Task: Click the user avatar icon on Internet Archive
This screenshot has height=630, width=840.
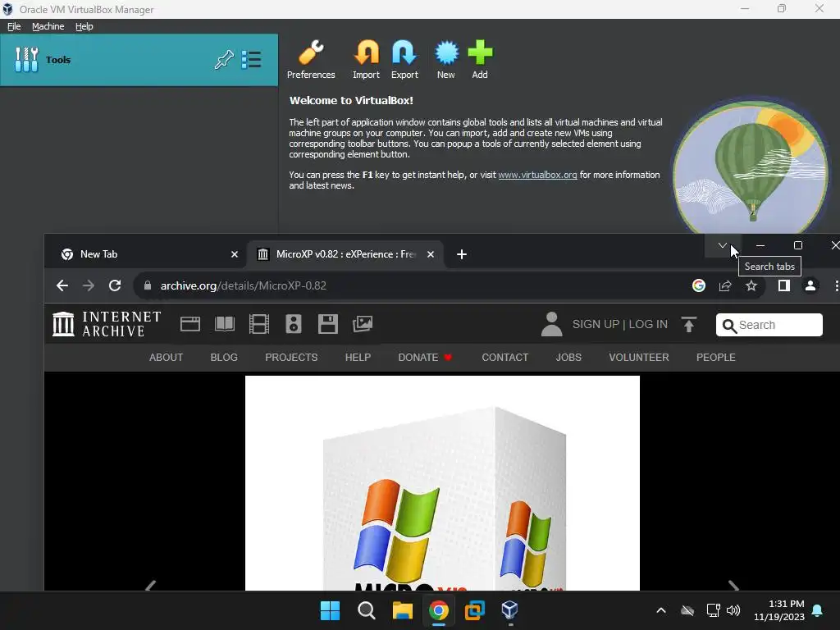Action: point(551,324)
